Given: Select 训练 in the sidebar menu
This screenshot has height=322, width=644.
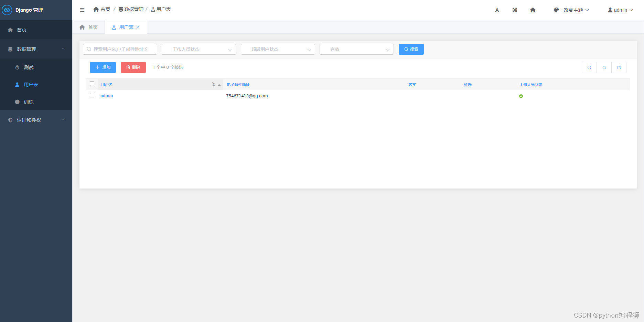Looking at the screenshot, I should 29,102.
